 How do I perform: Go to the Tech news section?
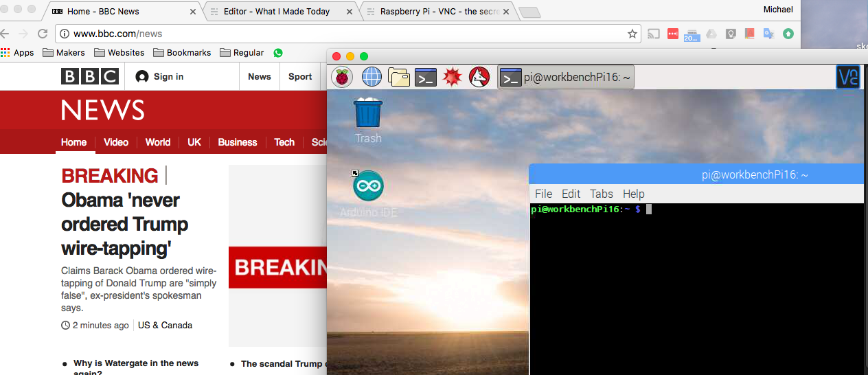284,142
